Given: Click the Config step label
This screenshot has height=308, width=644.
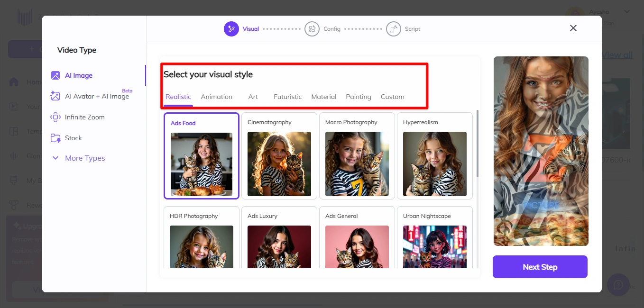Looking at the screenshot, I should pyautogui.click(x=332, y=29).
